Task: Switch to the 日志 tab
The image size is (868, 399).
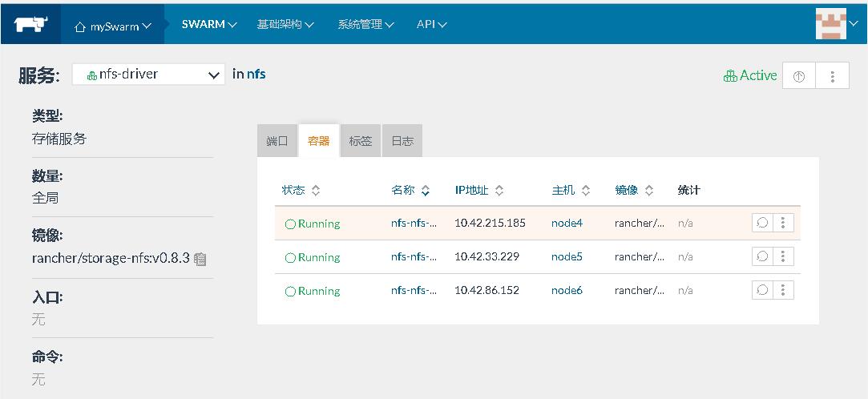Action: pos(402,141)
